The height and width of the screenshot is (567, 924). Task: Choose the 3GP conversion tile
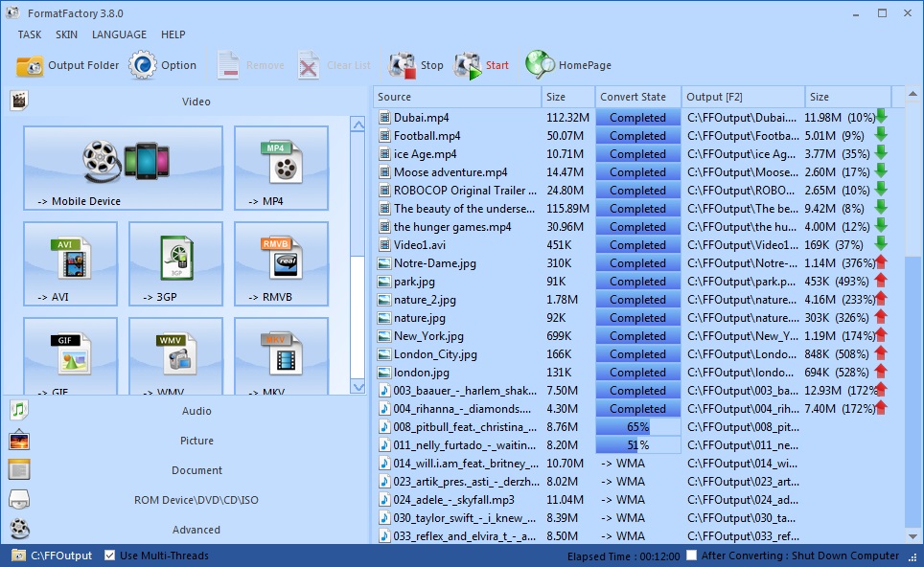175,263
